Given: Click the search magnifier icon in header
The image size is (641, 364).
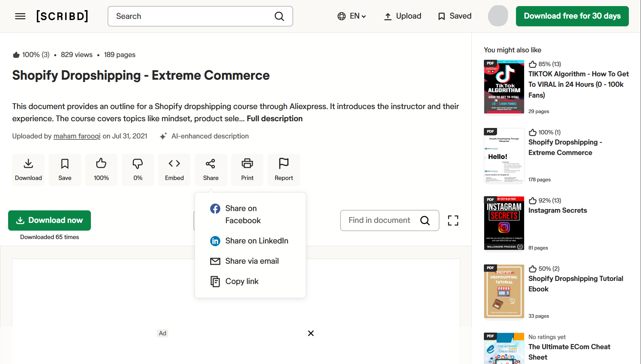Looking at the screenshot, I should 279,16.
